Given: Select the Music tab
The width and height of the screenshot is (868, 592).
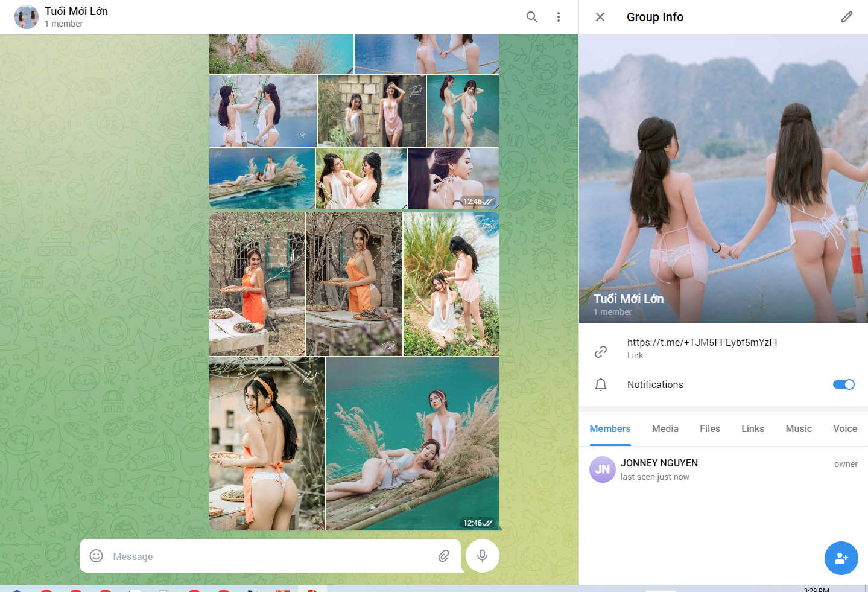Looking at the screenshot, I should tap(798, 428).
